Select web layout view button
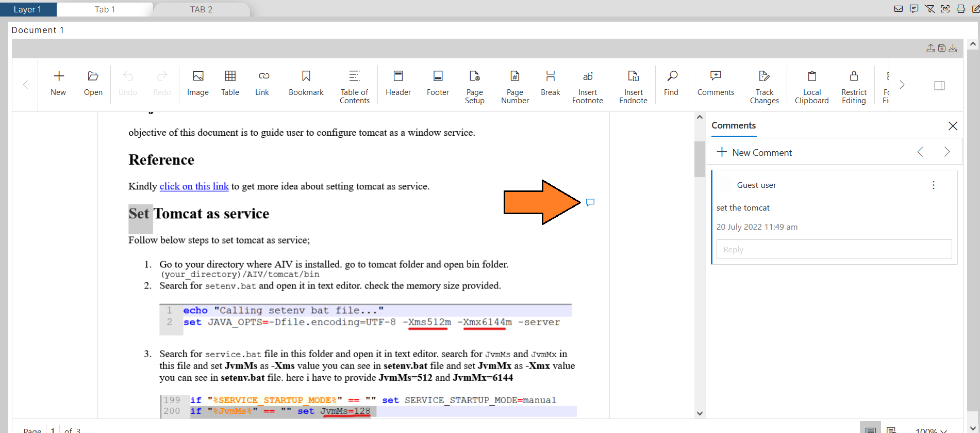980x433 pixels. (x=891, y=429)
